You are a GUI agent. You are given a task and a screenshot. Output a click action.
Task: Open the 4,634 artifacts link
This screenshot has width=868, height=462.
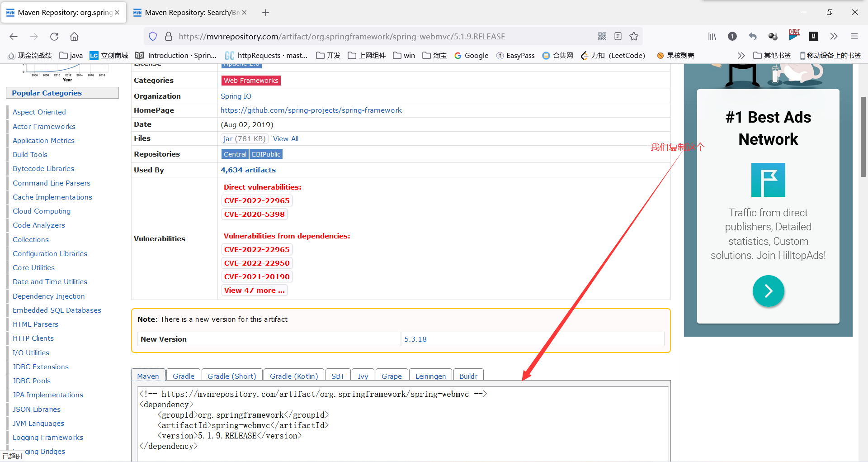pos(248,170)
